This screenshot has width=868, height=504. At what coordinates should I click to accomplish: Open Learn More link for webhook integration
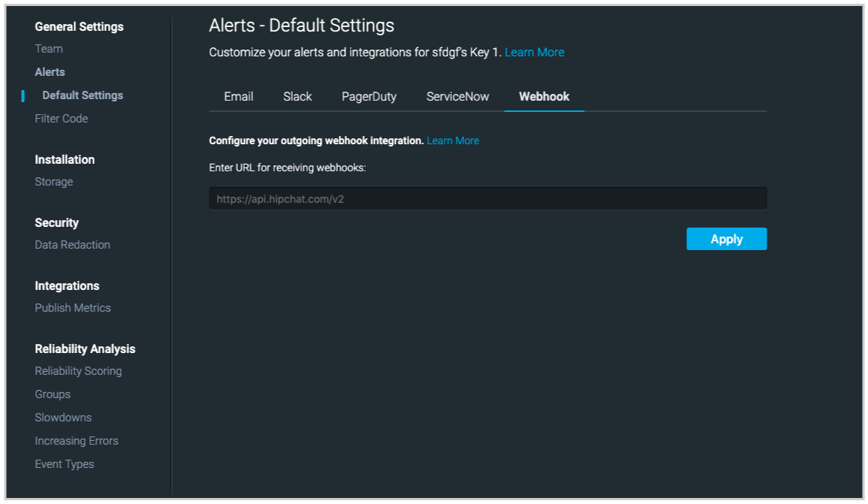click(x=453, y=140)
